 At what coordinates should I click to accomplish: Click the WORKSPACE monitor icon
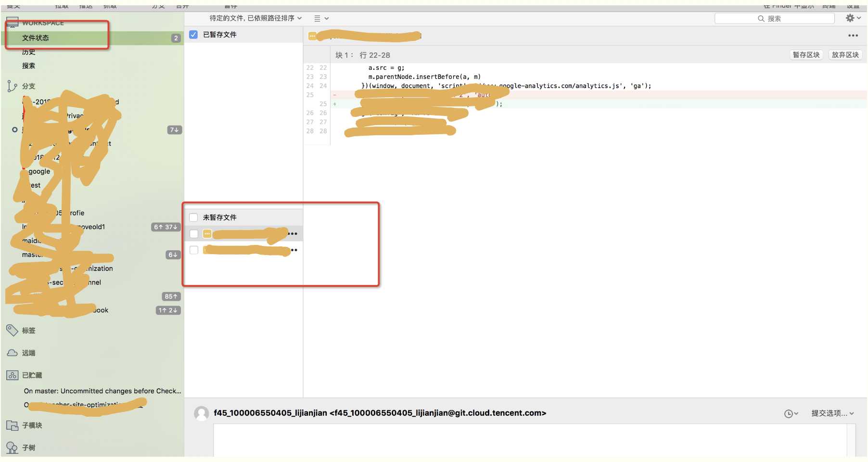[12, 22]
